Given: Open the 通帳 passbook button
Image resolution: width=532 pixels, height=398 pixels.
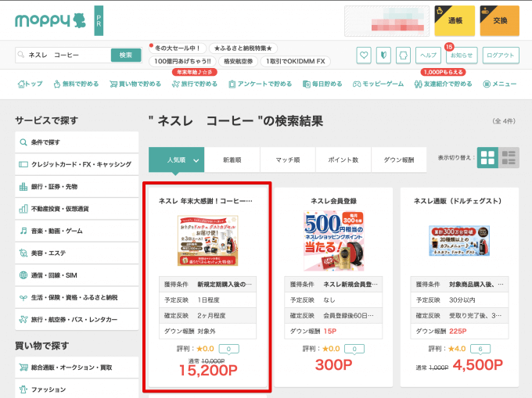Looking at the screenshot, I should click(455, 20).
